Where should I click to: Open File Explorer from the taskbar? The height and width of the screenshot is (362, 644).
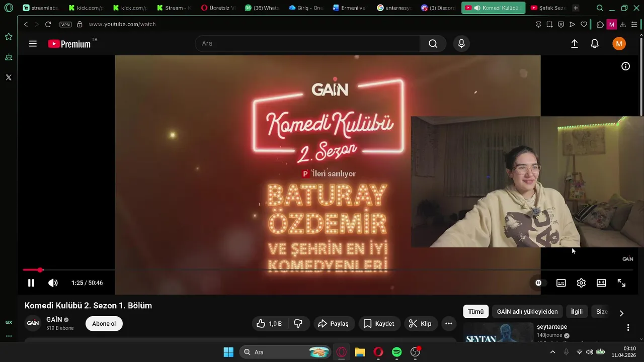click(360, 352)
